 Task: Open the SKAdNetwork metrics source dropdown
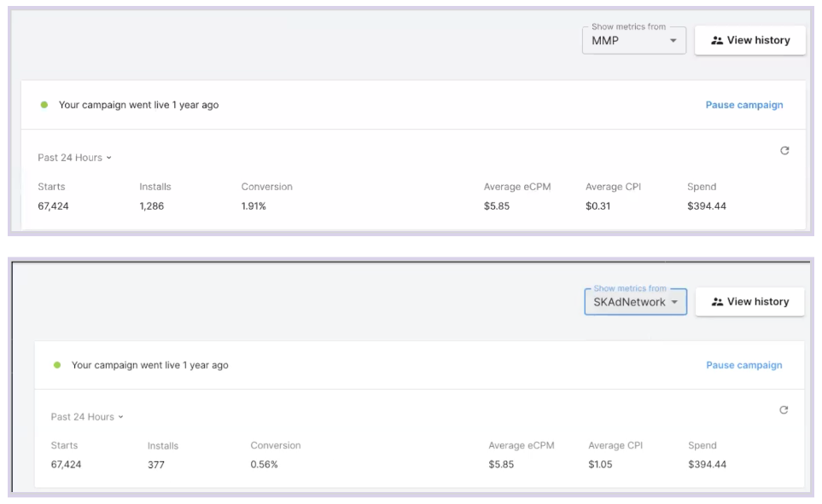[635, 302]
